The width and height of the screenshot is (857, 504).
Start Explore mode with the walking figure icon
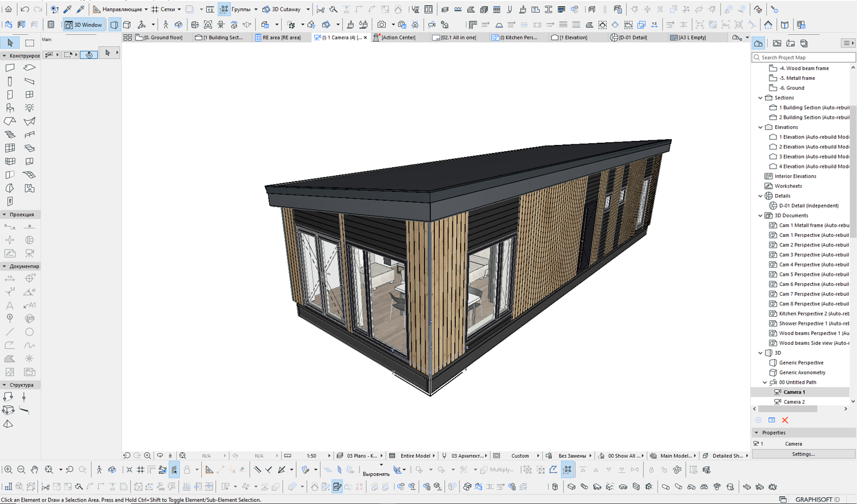(x=166, y=25)
